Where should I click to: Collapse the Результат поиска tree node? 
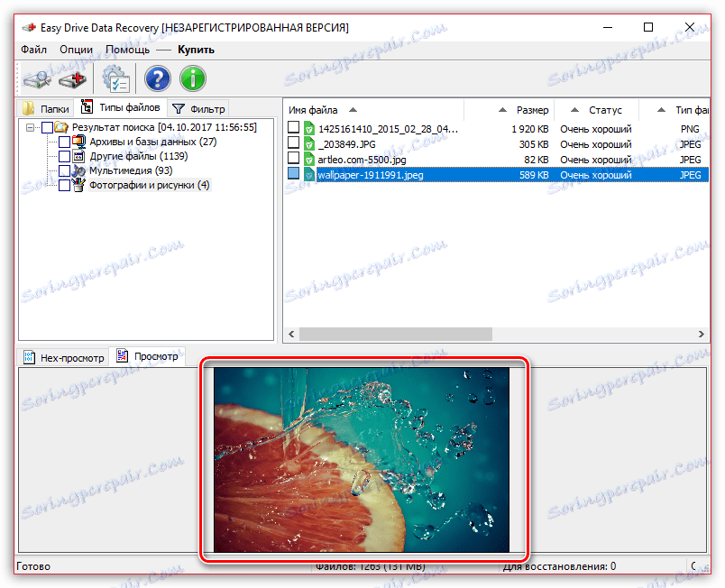coord(31,126)
